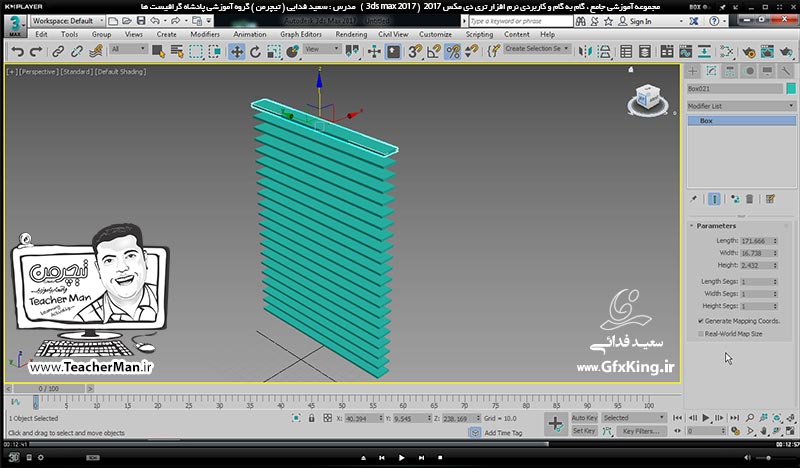Pick the Rectangular Selection Region tool
Screen dimensions: 800x468
click(196, 52)
